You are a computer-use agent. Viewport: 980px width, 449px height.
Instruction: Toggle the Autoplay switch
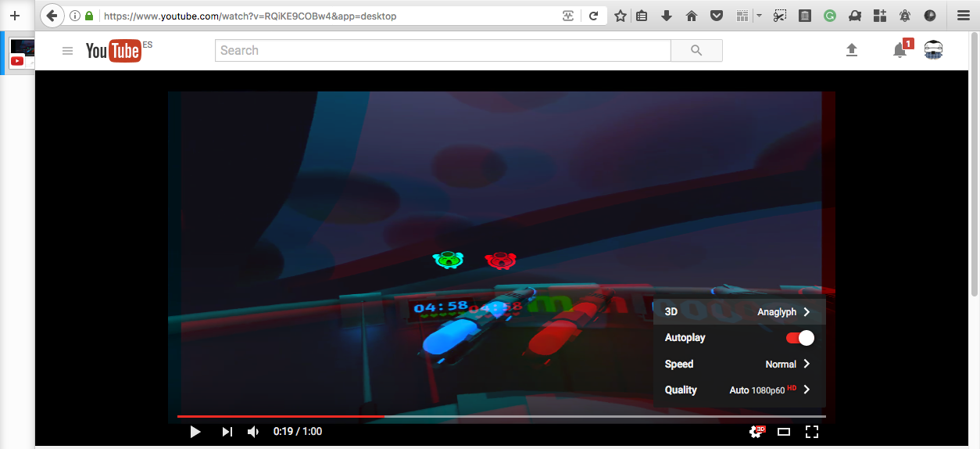[800, 338]
